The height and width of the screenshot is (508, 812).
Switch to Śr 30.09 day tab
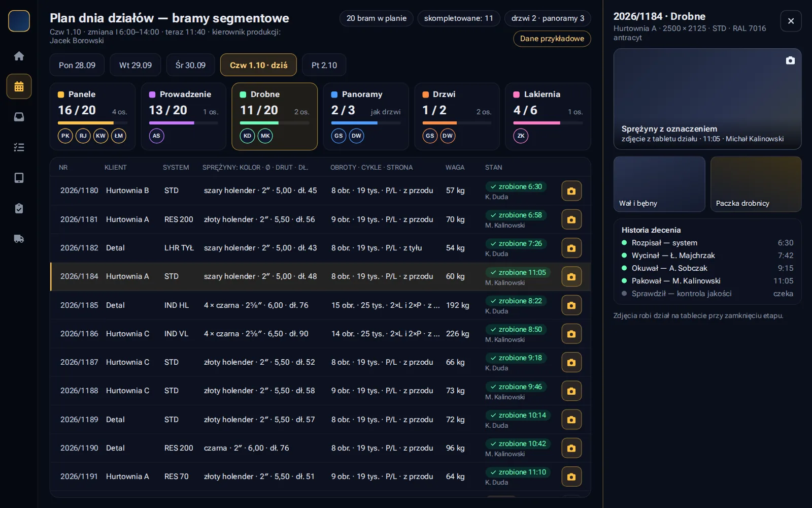190,65
